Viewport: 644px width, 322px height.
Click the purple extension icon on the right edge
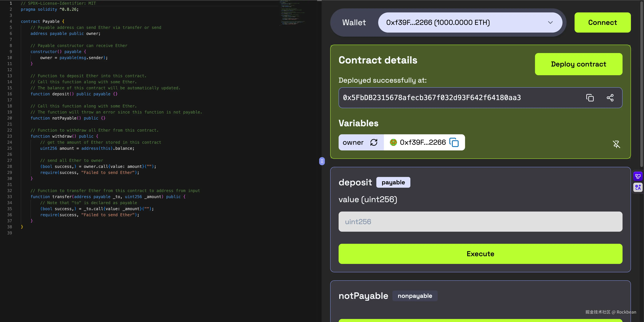pos(638,176)
